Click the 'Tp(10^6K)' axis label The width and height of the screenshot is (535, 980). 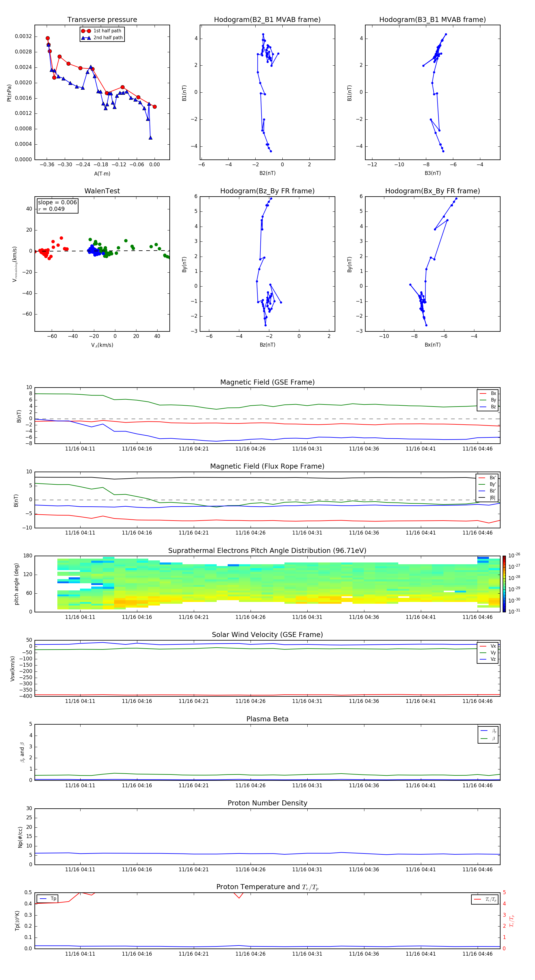[x=18, y=921]
